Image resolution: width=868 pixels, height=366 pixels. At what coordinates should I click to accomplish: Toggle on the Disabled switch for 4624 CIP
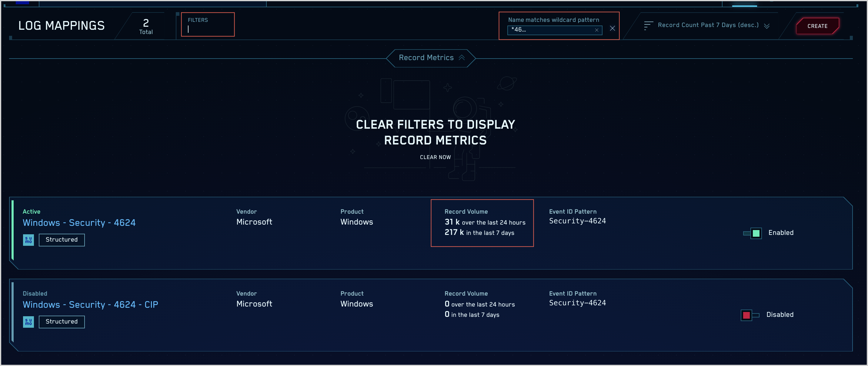[749, 315]
